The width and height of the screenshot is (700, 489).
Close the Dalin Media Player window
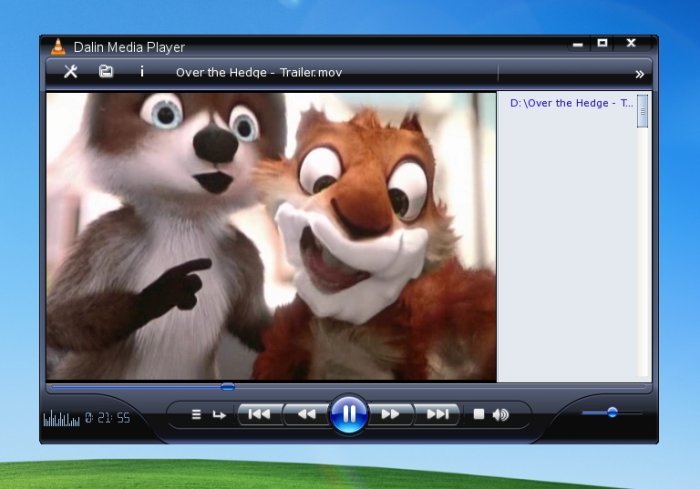pos(631,43)
